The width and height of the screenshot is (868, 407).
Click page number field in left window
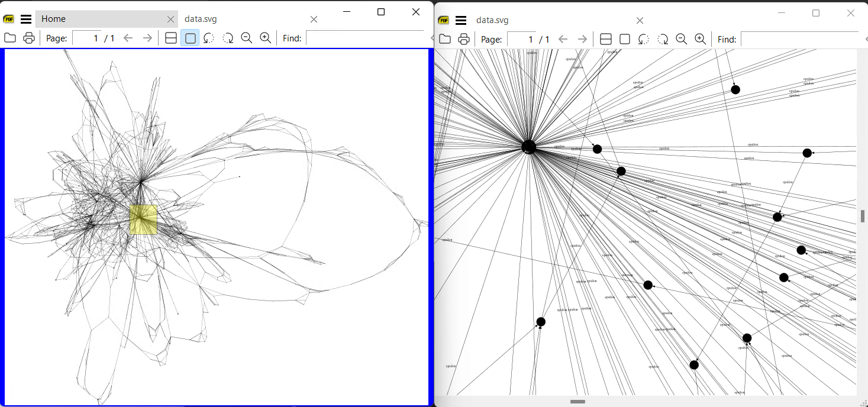click(x=86, y=38)
